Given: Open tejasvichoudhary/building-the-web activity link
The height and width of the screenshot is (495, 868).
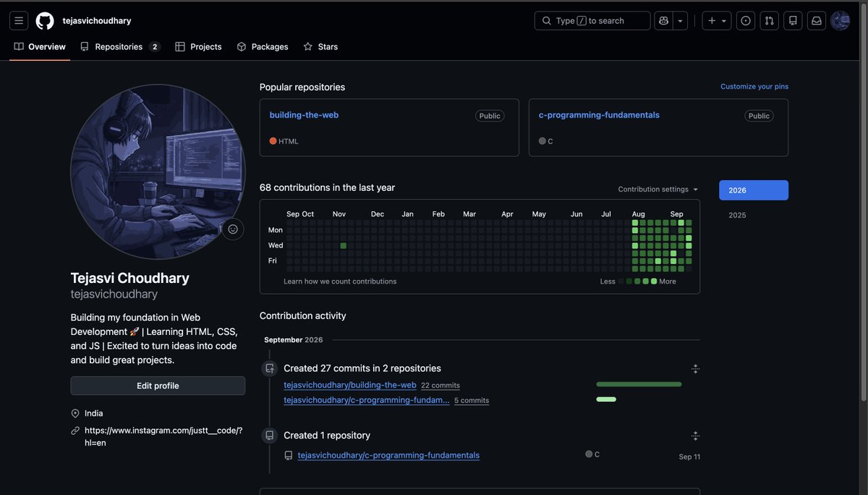Looking at the screenshot, I should 350,385.
